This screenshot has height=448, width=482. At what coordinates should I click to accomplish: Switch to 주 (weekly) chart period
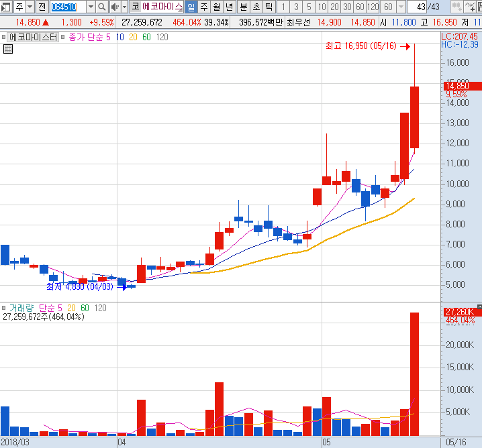[x=204, y=7]
